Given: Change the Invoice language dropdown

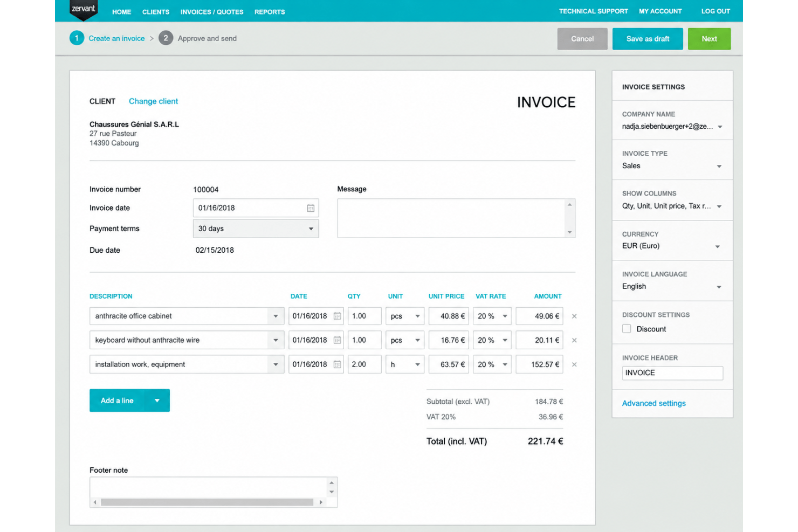Looking at the screenshot, I should [672, 286].
